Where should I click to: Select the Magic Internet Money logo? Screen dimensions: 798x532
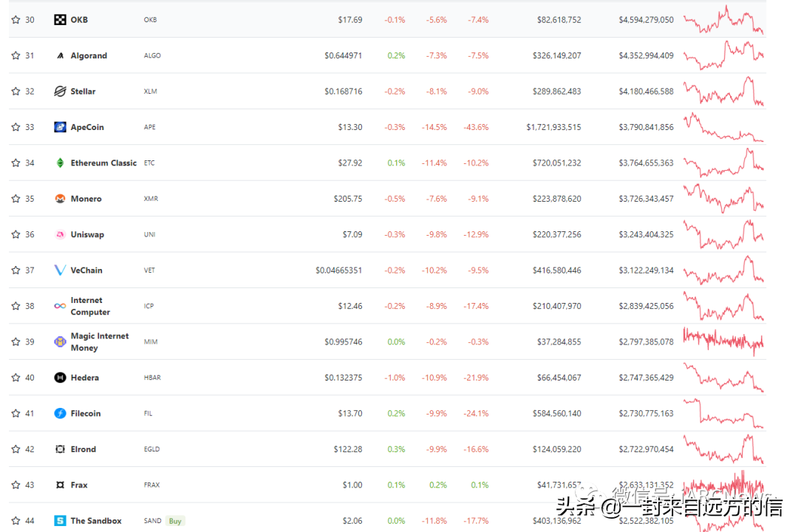[59, 341]
